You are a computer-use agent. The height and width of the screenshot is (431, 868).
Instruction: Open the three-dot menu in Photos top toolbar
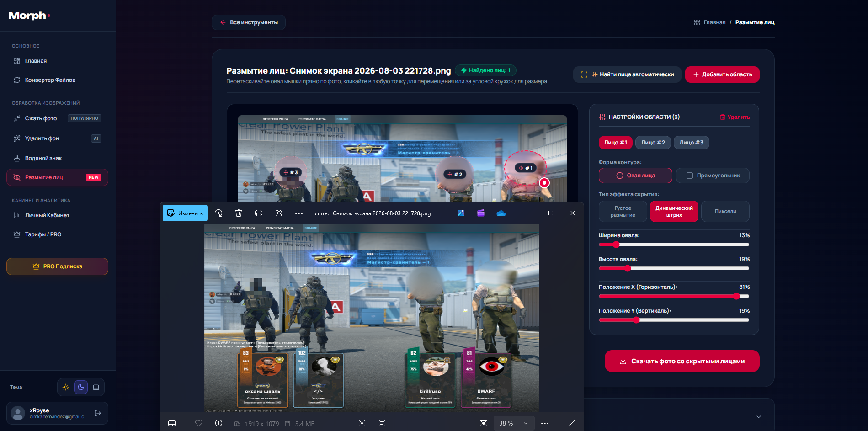coord(299,213)
